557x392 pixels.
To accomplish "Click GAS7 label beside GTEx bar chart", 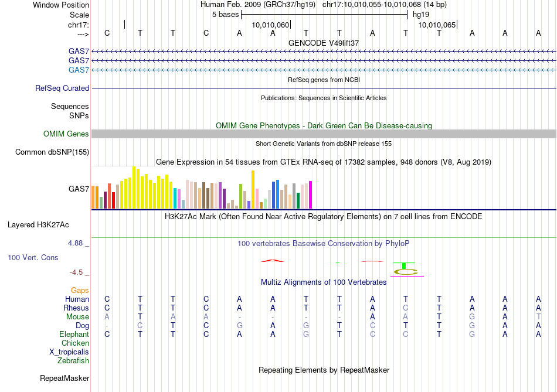I will [x=79, y=189].
